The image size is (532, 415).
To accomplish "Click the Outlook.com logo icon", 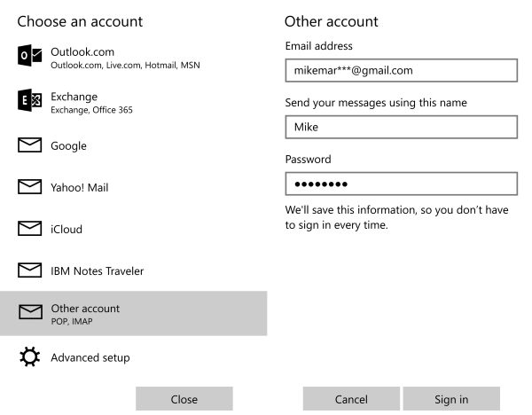I will (x=30, y=56).
